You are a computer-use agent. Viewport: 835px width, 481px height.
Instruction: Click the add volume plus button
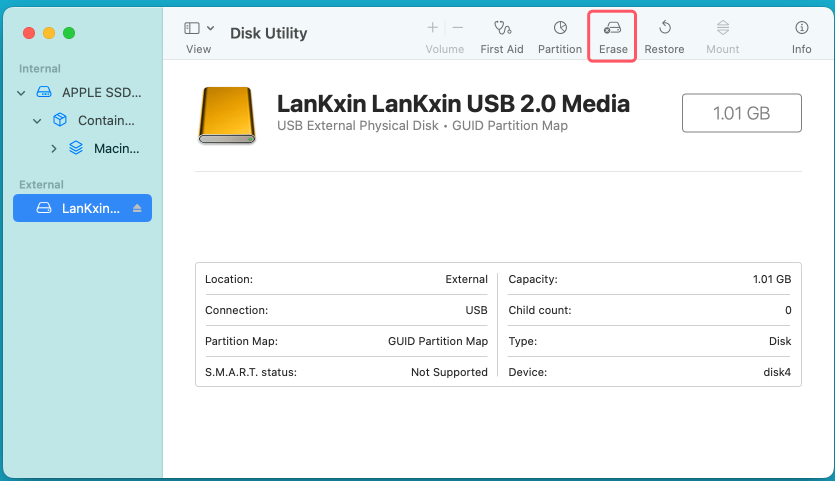point(432,28)
